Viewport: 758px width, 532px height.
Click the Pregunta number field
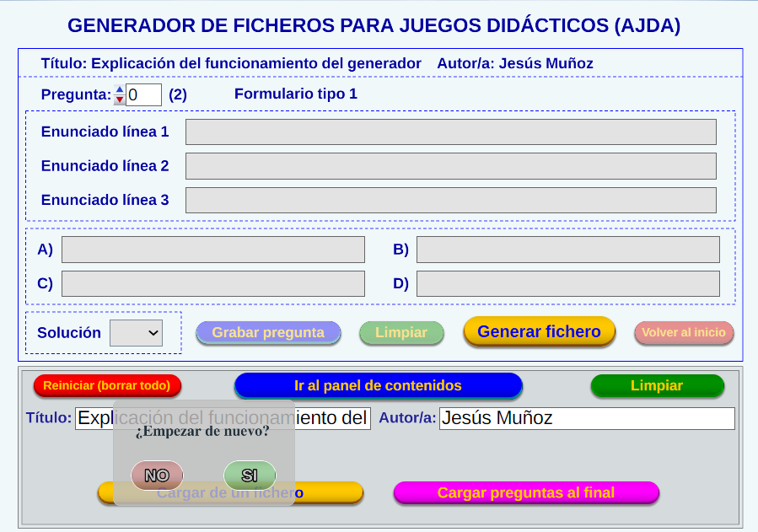click(144, 94)
